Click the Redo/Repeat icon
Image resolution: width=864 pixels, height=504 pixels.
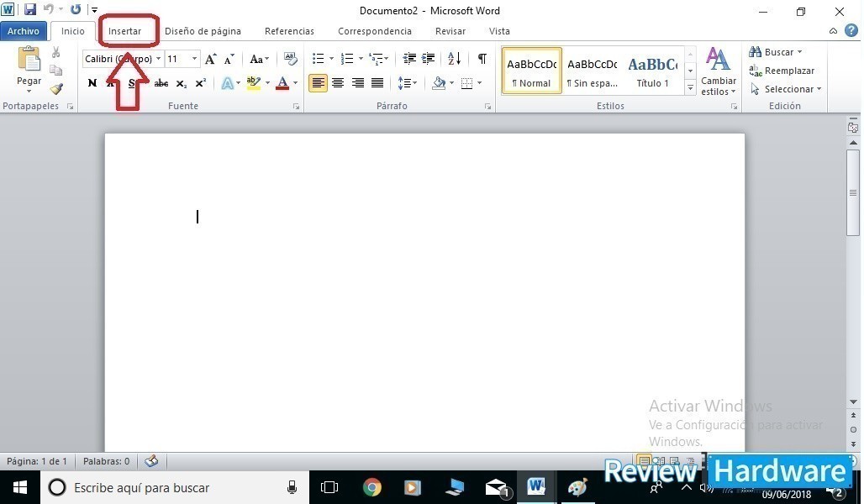[x=76, y=9]
